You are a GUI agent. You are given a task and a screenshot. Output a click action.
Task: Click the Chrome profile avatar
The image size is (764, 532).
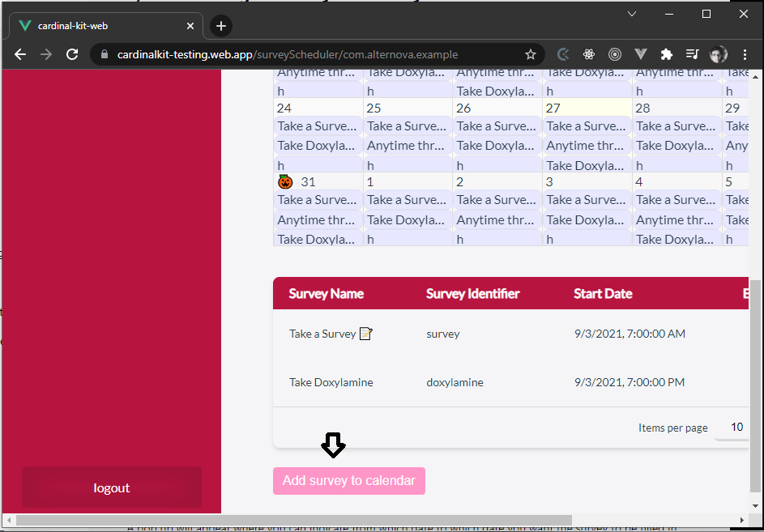pos(718,55)
